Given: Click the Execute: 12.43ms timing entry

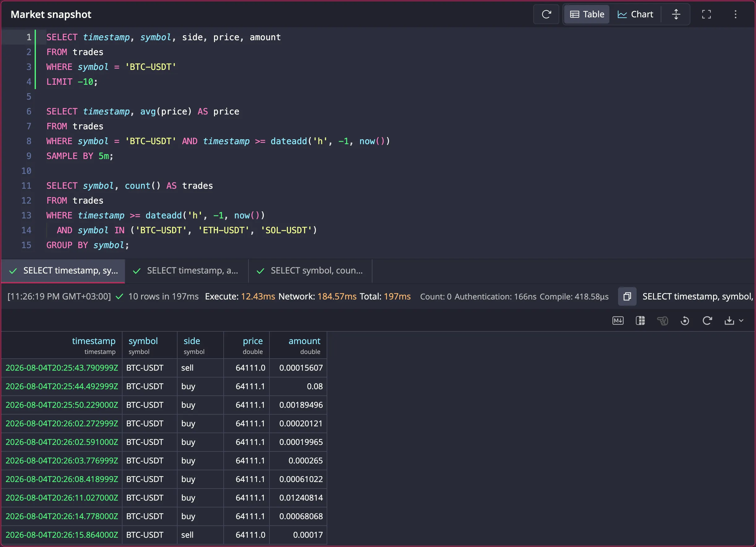Looking at the screenshot, I should [x=240, y=296].
